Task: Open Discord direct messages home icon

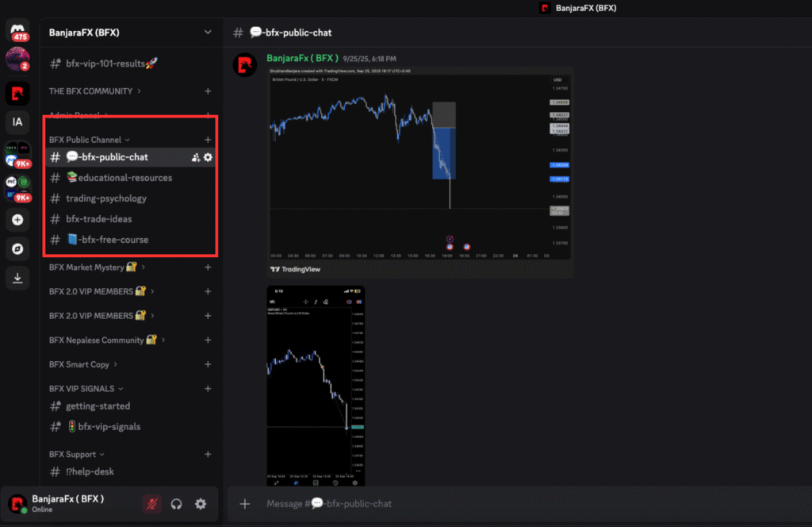Action: tap(17, 30)
